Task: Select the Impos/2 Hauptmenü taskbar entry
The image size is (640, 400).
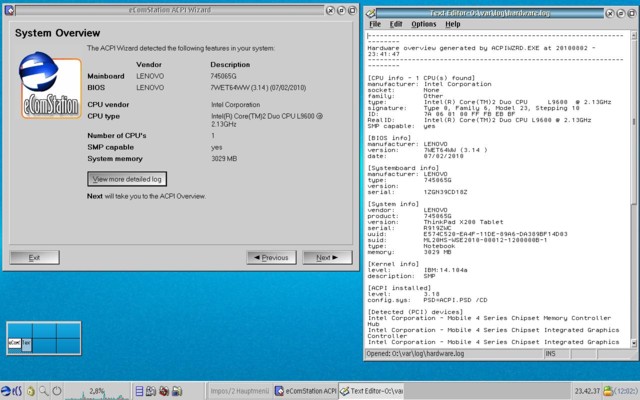Action: (240, 391)
